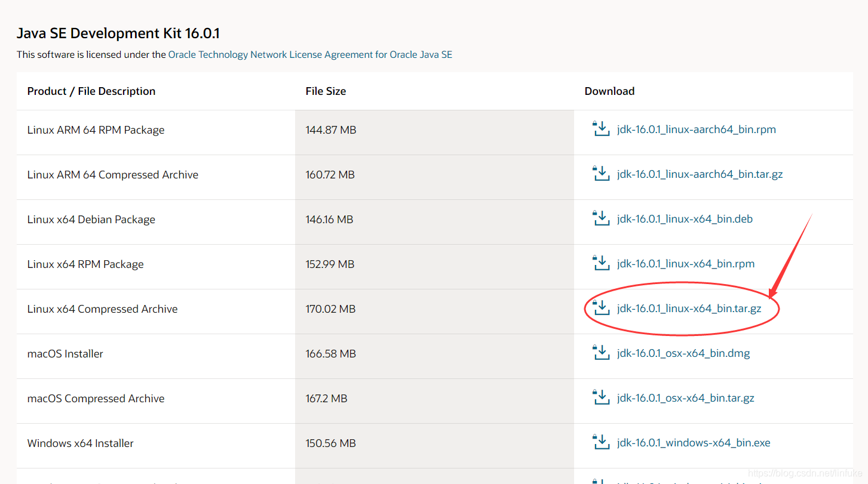Select Linux x64 RPM Package text
This screenshot has height=484, width=868.
(x=85, y=264)
